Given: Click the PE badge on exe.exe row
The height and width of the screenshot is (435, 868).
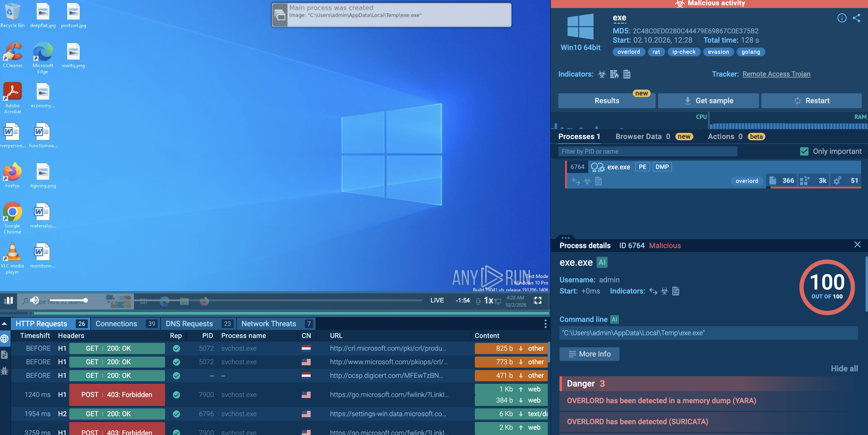Looking at the screenshot, I should (643, 167).
